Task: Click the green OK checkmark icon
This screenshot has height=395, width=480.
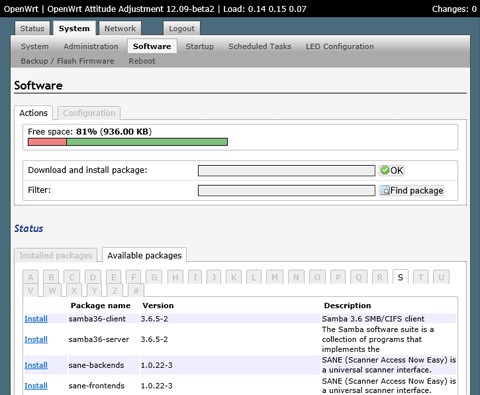Action: (x=385, y=170)
